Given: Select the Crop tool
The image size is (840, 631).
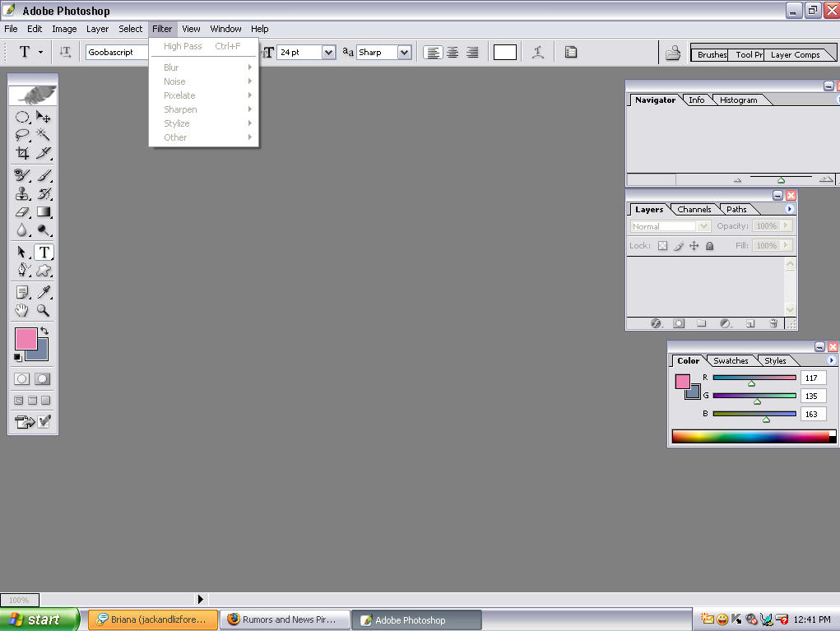Looking at the screenshot, I should (x=22, y=153).
